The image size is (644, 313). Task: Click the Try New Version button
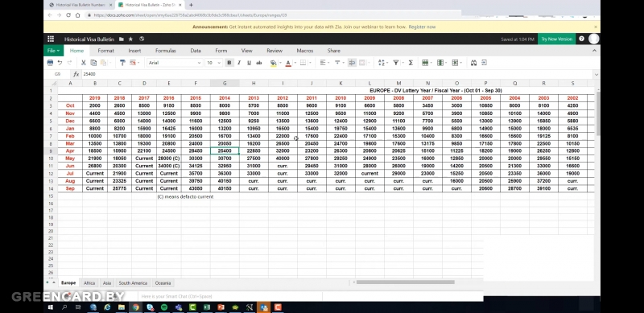[556, 39]
